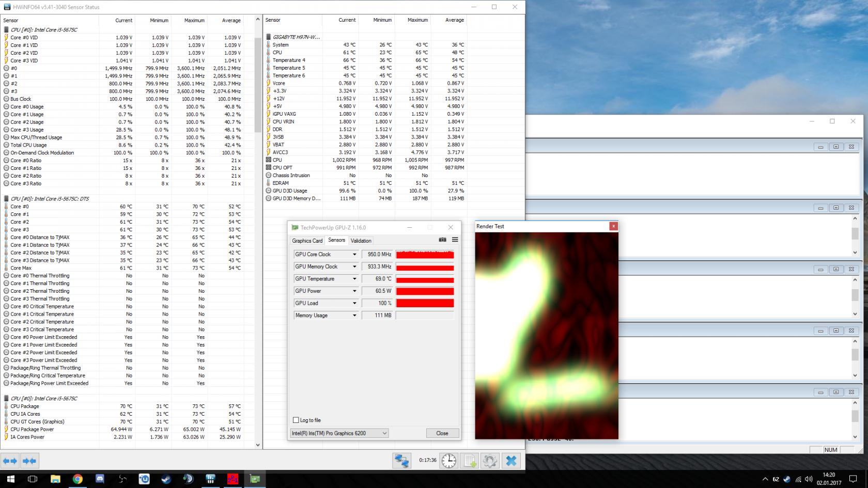Take a GPU-Z screenshot with camera icon
The image size is (868, 488).
(442, 240)
